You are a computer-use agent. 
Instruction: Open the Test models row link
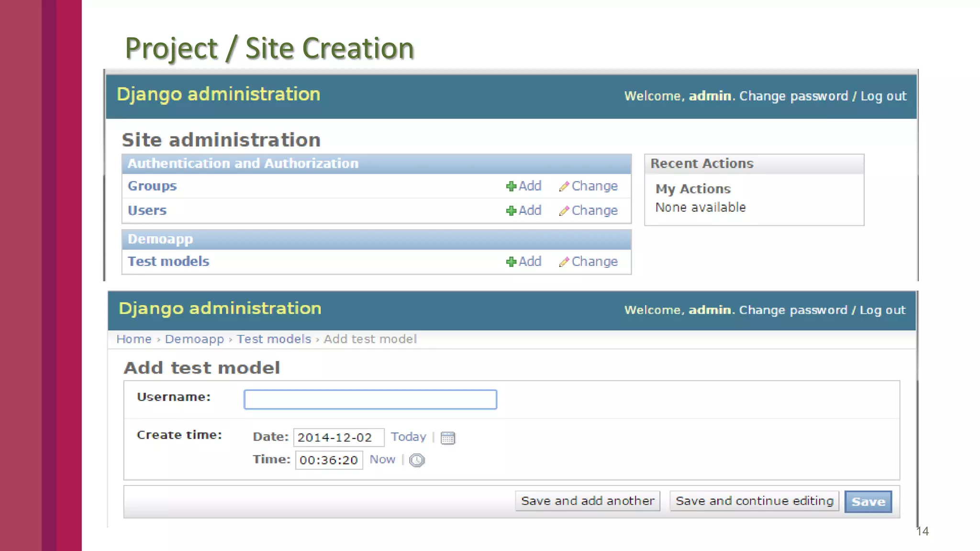tap(168, 261)
